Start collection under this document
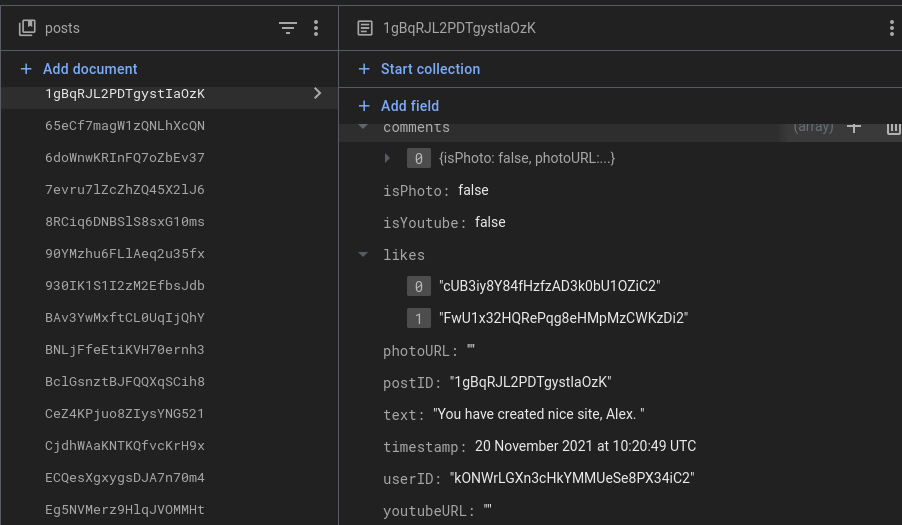The height and width of the screenshot is (525, 902). pos(419,69)
